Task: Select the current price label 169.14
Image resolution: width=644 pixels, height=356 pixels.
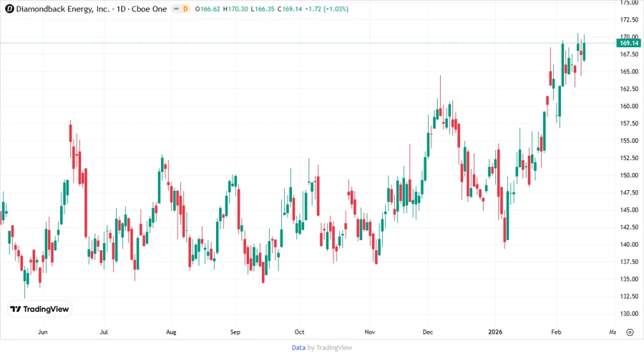Action: [629, 43]
